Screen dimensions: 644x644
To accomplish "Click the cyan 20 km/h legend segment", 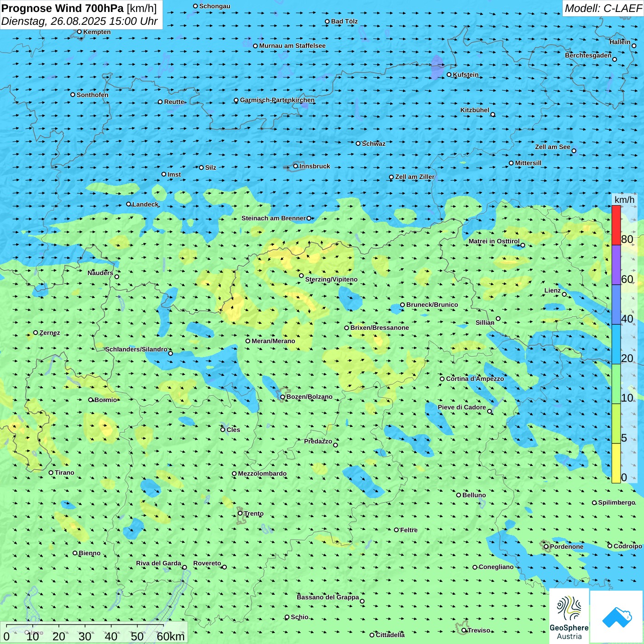I will 616,345.
